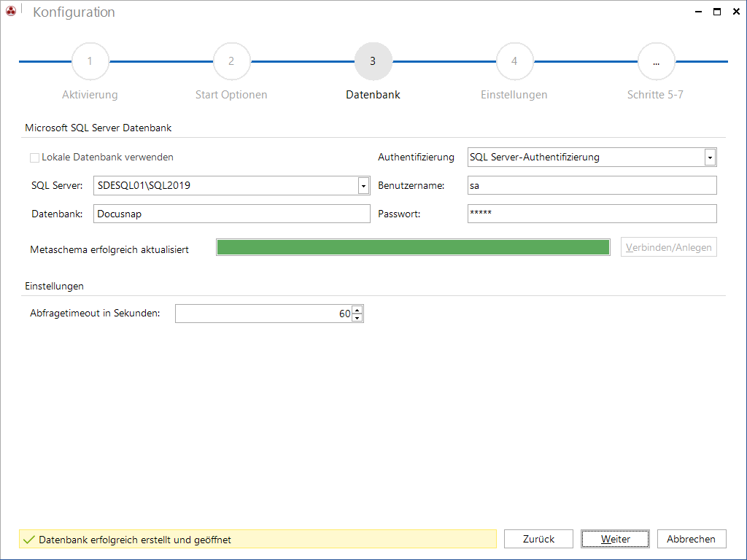Click into the Passwort field

(592, 214)
